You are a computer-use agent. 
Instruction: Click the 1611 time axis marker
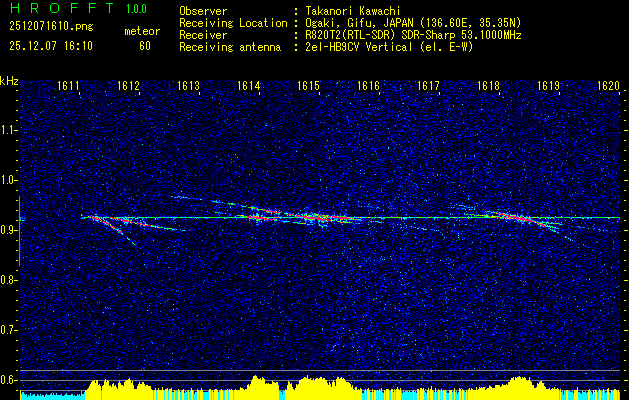68,85
